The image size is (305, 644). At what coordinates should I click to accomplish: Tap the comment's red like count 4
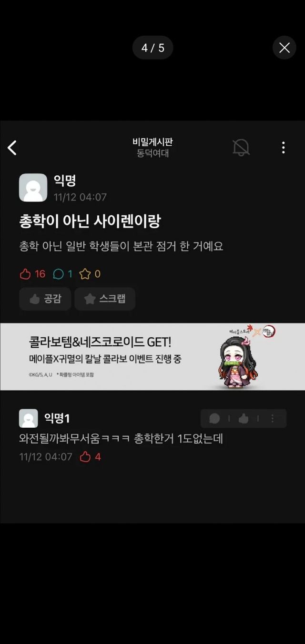pyautogui.click(x=91, y=457)
